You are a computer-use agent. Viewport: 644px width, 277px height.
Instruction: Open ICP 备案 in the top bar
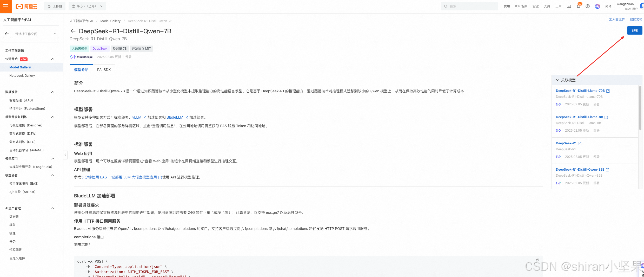[521, 6]
